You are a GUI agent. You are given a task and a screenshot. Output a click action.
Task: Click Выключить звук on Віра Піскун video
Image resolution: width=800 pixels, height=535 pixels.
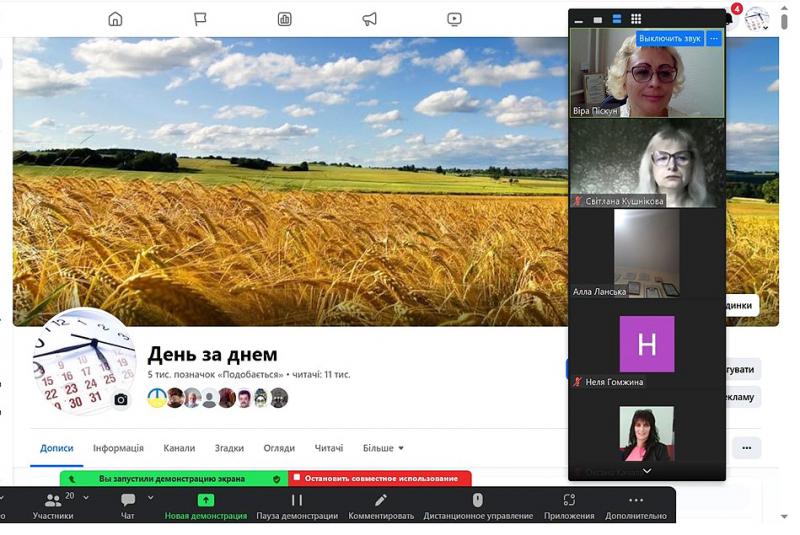[x=669, y=39]
